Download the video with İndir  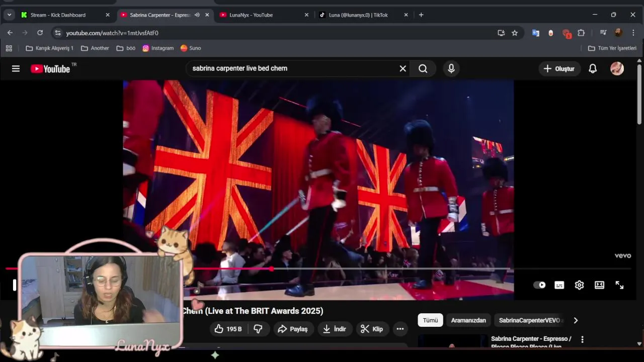click(x=335, y=329)
